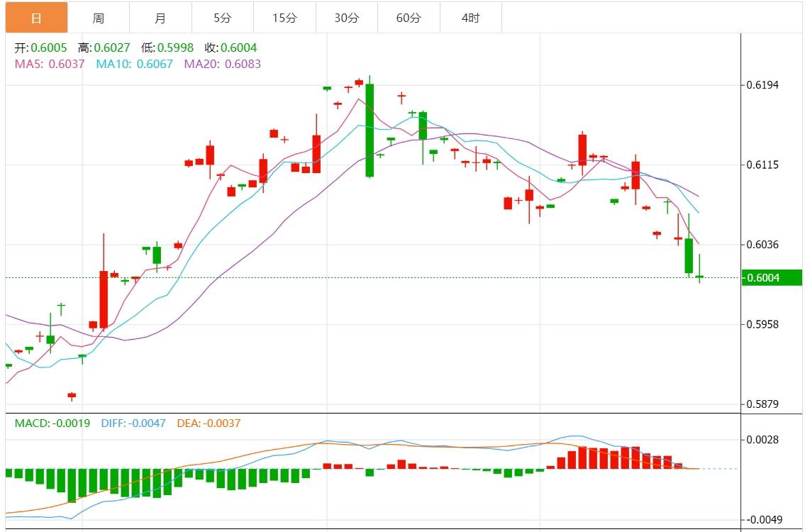Choose the 15分 timeframe tab

click(284, 18)
